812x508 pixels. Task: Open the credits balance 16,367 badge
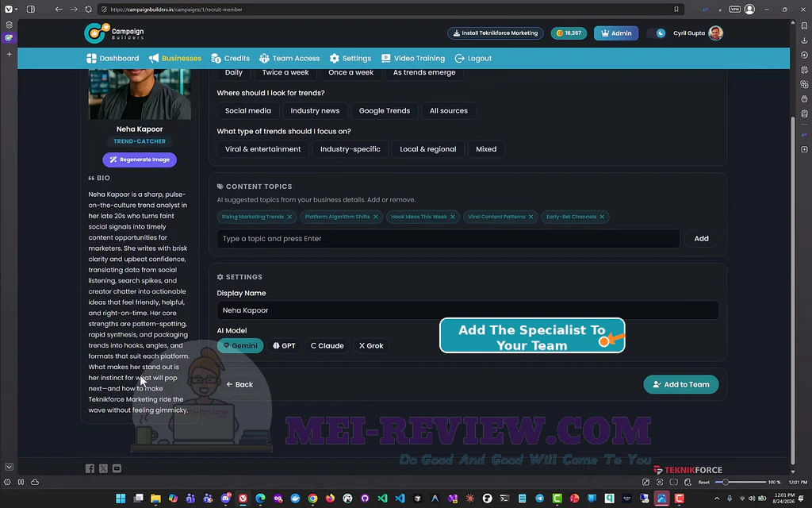(x=569, y=33)
